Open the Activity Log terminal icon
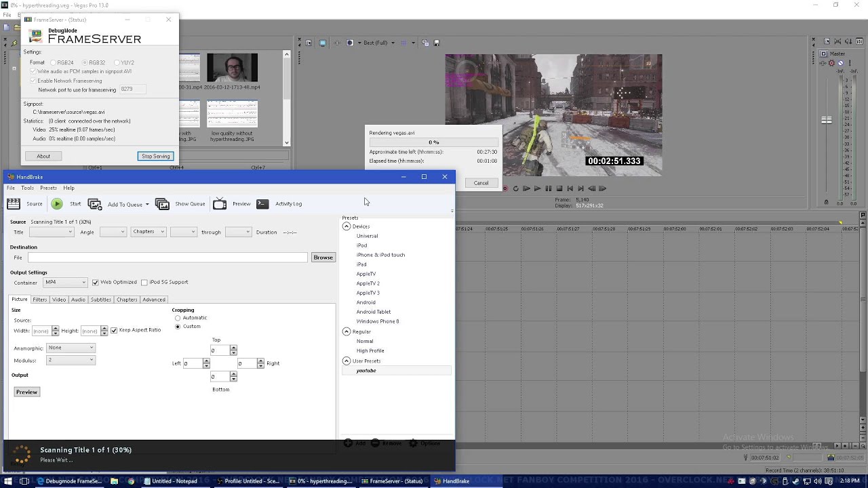This screenshot has width=868, height=488. (262, 203)
